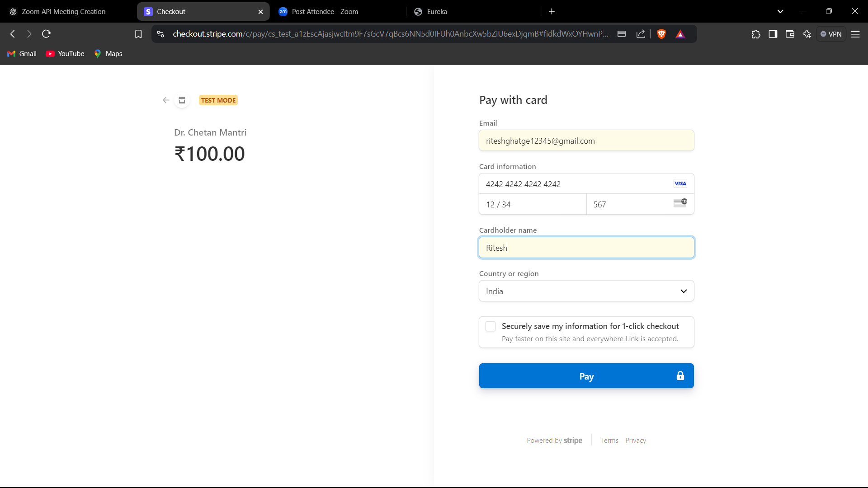Switch to Zoom API Meeting Creation tab
This screenshot has height=488, width=868.
[x=63, y=12]
